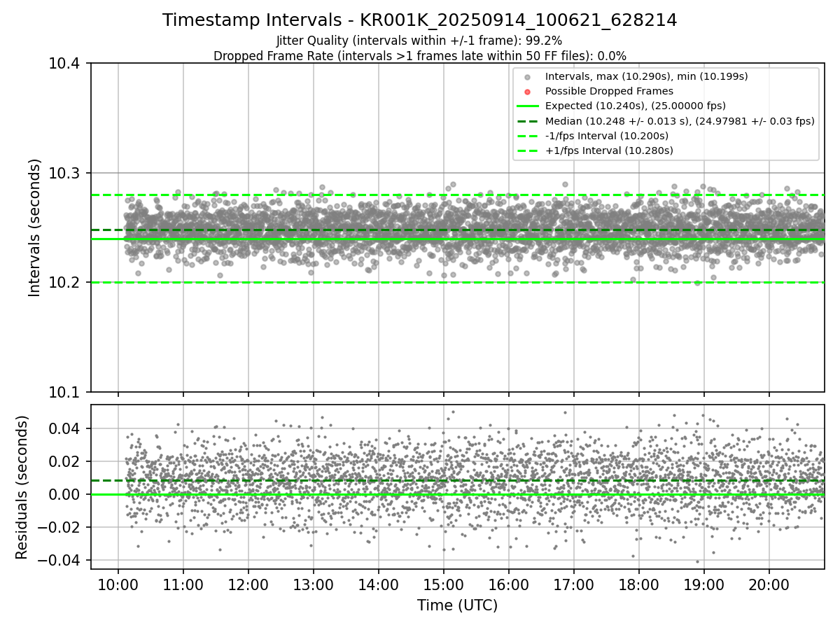Click the 'Residuals (seconds)' y-axis label
Screen dimensions: 840x630
(x=22, y=487)
